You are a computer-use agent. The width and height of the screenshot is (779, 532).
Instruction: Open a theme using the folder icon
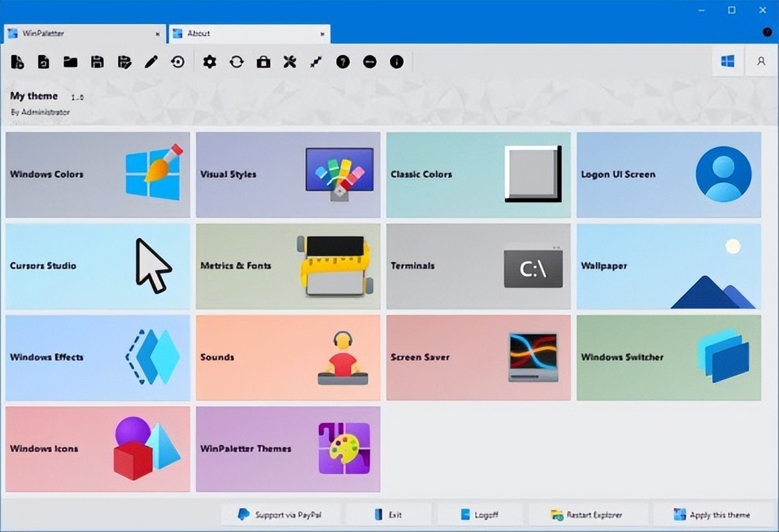click(70, 62)
